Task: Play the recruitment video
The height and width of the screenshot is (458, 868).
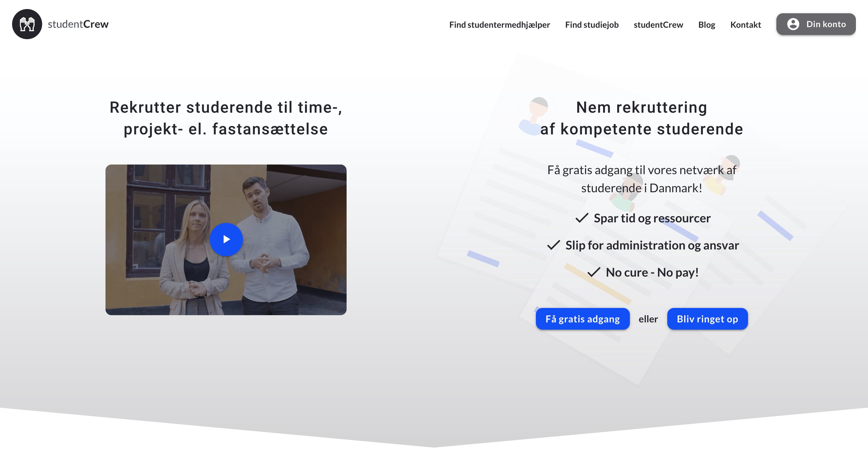Action: pos(226,240)
